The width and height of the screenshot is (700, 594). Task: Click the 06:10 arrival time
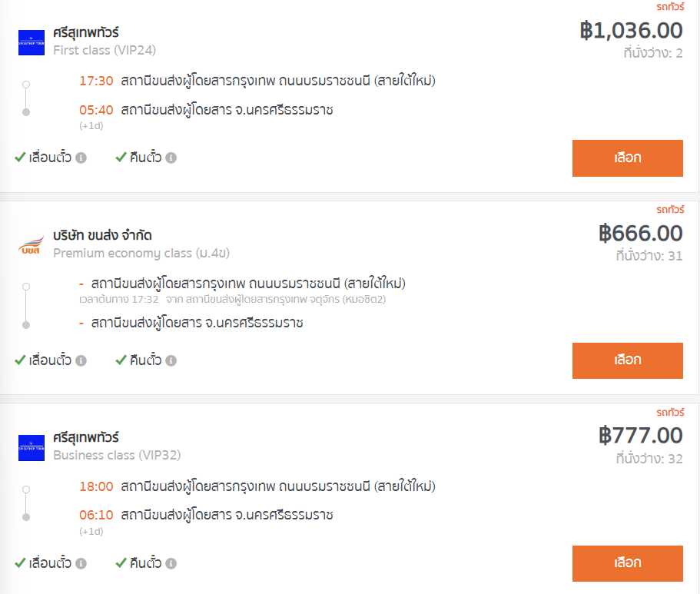[x=96, y=515]
